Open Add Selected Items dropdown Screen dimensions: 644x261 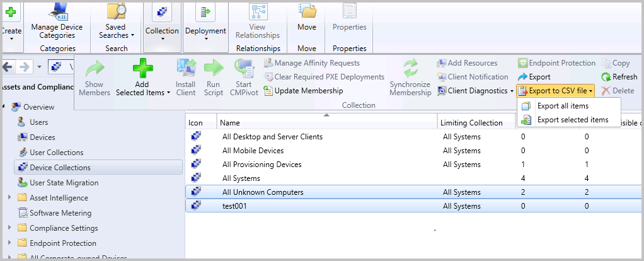point(144,93)
